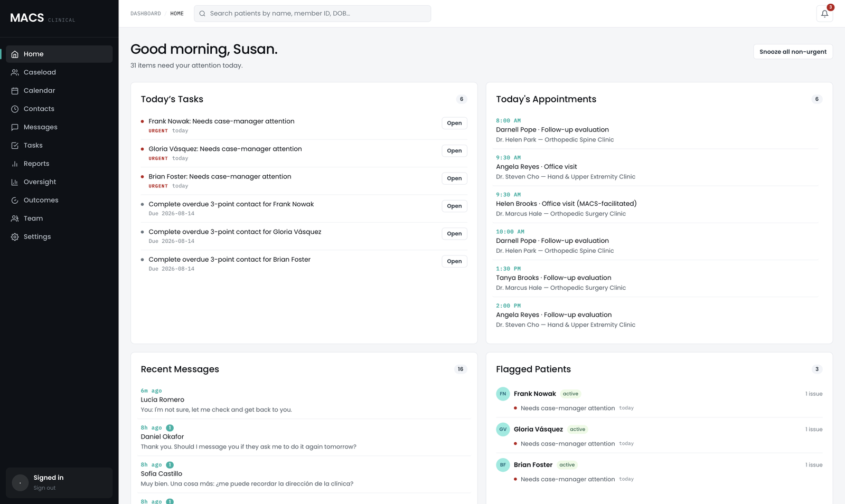Click the GV avatar for Gloria Vásquez
The width and height of the screenshot is (845, 504).
(x=503, y=430)
